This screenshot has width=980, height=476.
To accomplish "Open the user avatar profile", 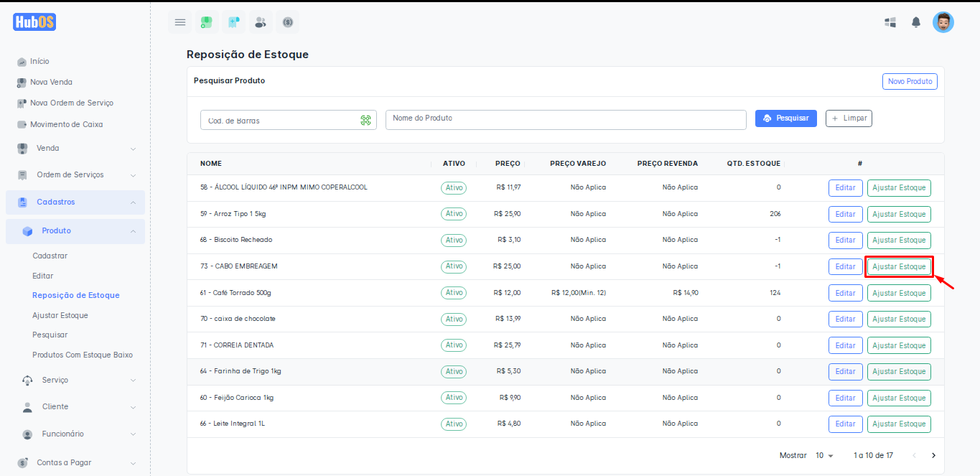I will [x=943, y=22].
